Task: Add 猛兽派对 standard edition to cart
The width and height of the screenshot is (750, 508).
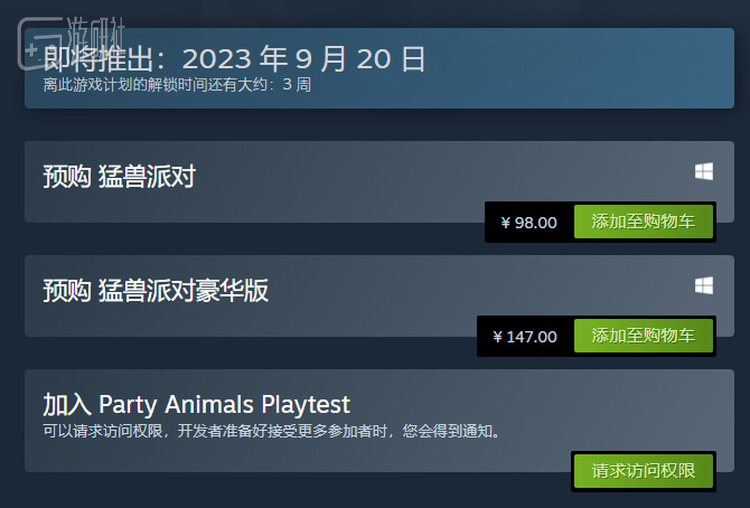Action: click(643, 221)
